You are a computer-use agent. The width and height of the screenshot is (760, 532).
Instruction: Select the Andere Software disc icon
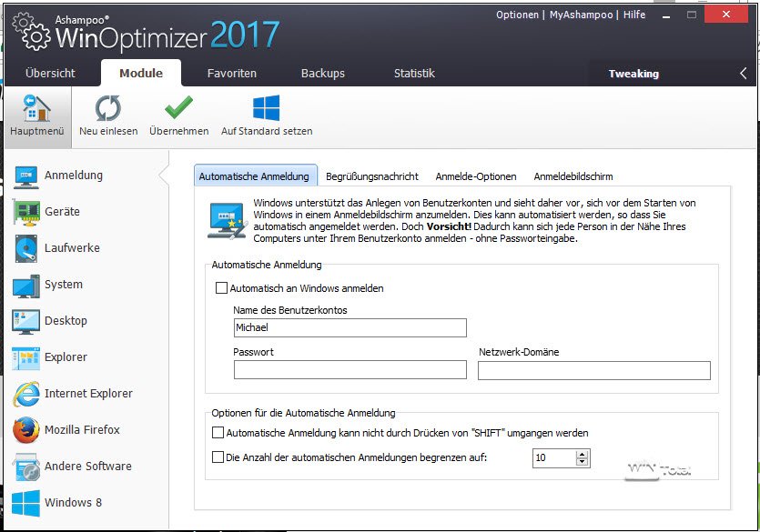(26, 467)
